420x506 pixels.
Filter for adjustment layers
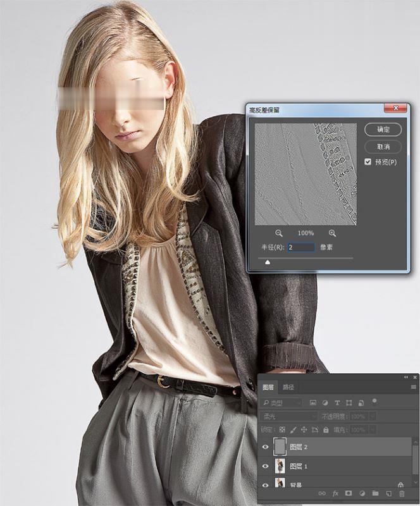(325, 403)
